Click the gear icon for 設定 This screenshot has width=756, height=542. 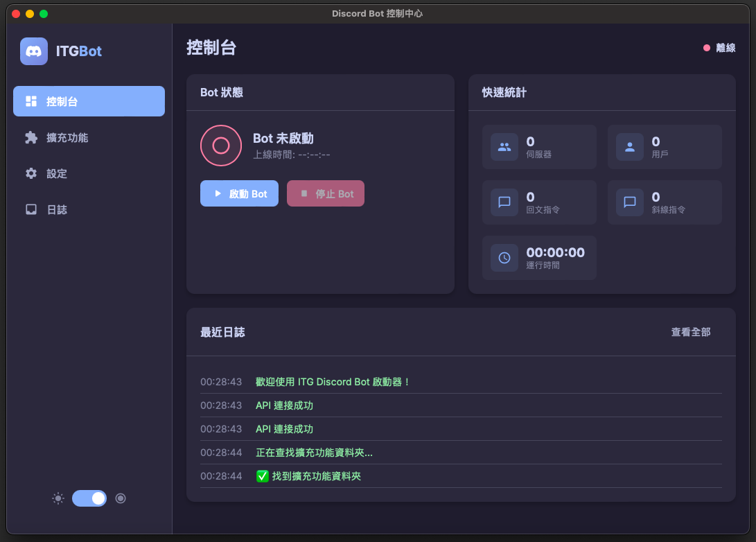click(31, 173)
